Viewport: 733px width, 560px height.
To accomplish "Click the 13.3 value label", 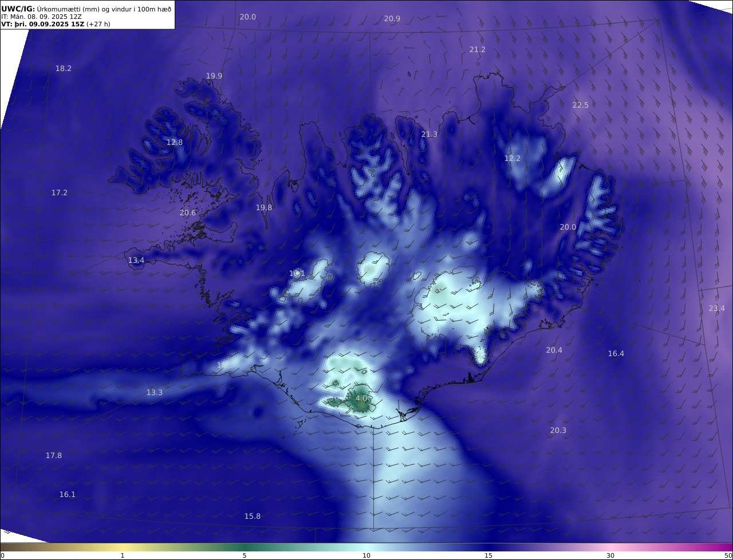I will (x=154, y=393).
